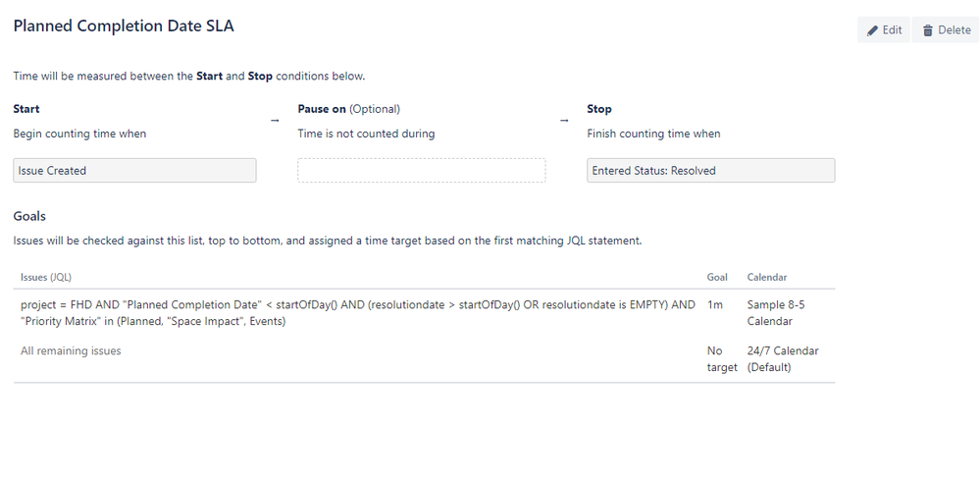Click the No target goal cell

(x=723, y=359)
